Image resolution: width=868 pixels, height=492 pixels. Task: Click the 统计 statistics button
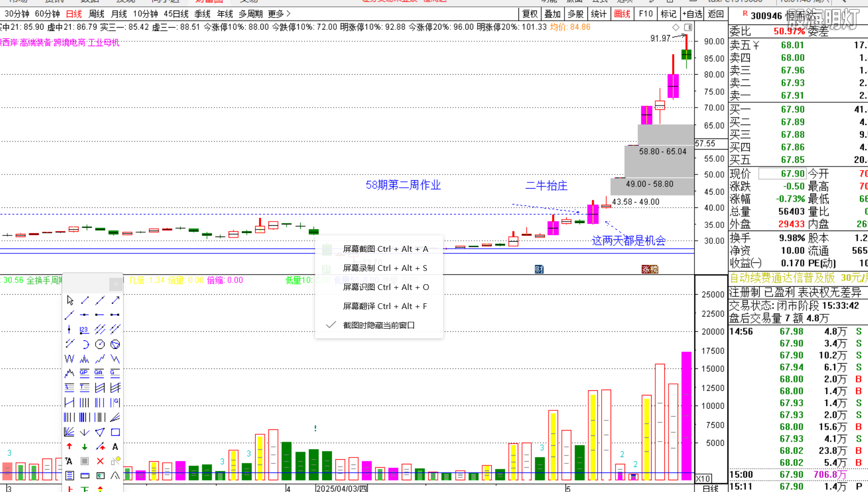[x=598, y=14]
